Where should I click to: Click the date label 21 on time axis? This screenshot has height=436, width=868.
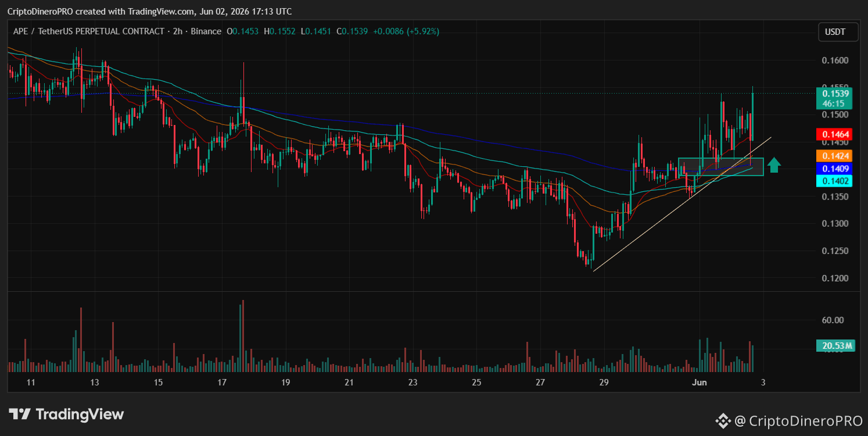point(349,383)
